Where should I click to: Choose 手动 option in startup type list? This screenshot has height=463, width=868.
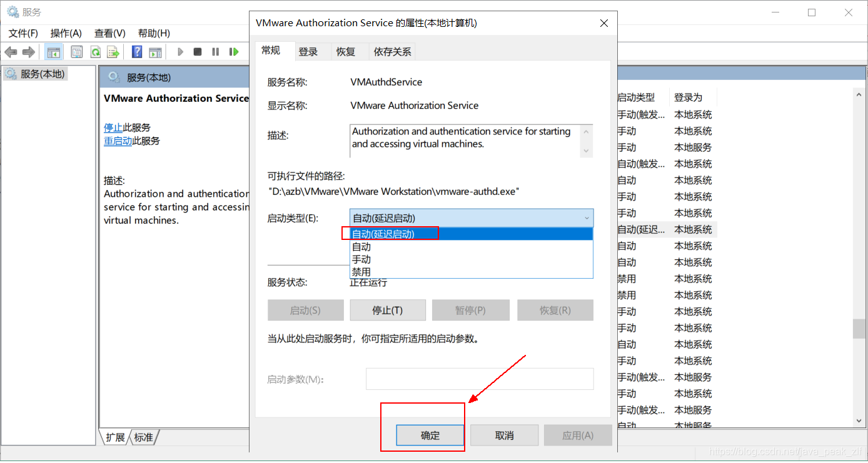[x=471, y=259]
